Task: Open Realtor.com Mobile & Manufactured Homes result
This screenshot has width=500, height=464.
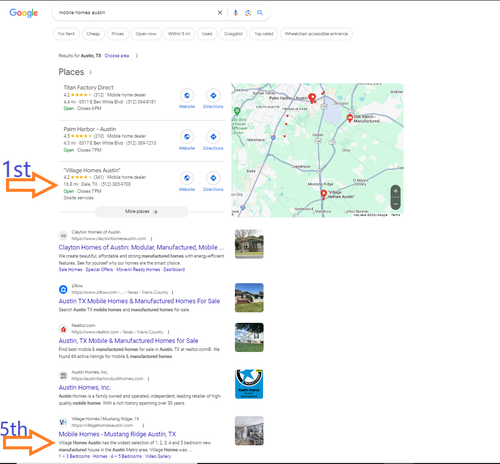Action: [128, 341]
